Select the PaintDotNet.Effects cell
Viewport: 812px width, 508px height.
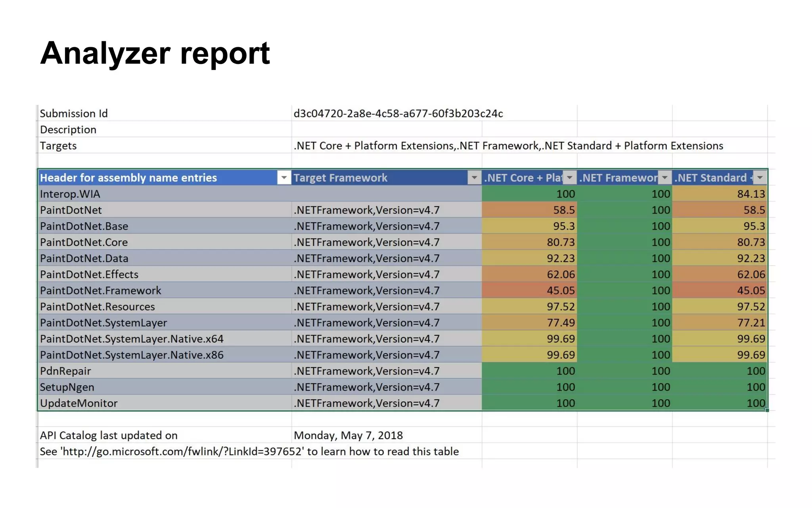click(165, 274)
